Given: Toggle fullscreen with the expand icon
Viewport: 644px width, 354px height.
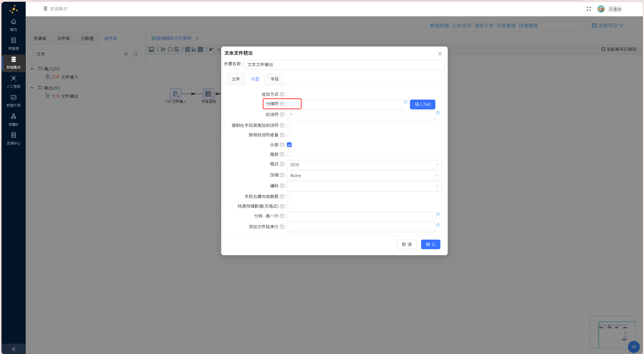Looking at the screenshot, I should tap(589, 9).
